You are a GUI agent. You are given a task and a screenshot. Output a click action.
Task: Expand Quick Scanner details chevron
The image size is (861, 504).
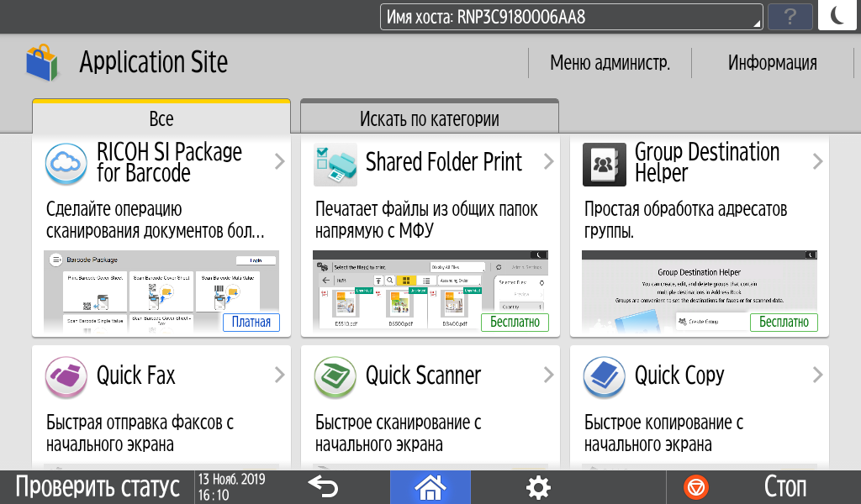(x=548, y=375)
